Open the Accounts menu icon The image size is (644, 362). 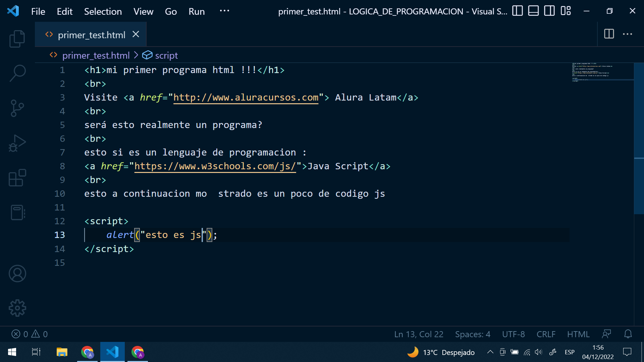pyautogui.click(x=17, y=274)
